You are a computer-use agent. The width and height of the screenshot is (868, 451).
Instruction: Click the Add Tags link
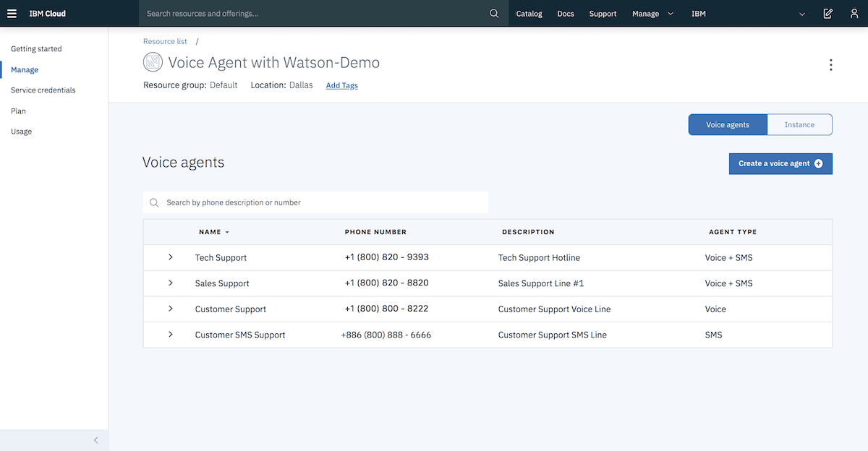click(342, 85)
